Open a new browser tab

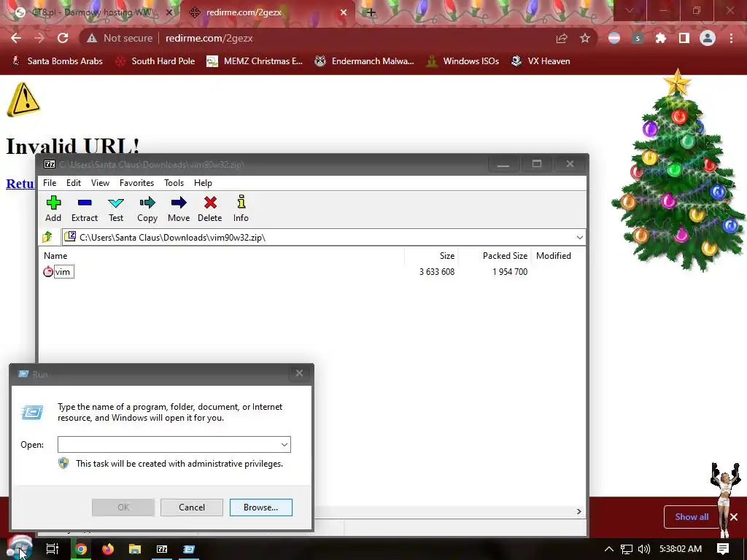coord(371,13)
